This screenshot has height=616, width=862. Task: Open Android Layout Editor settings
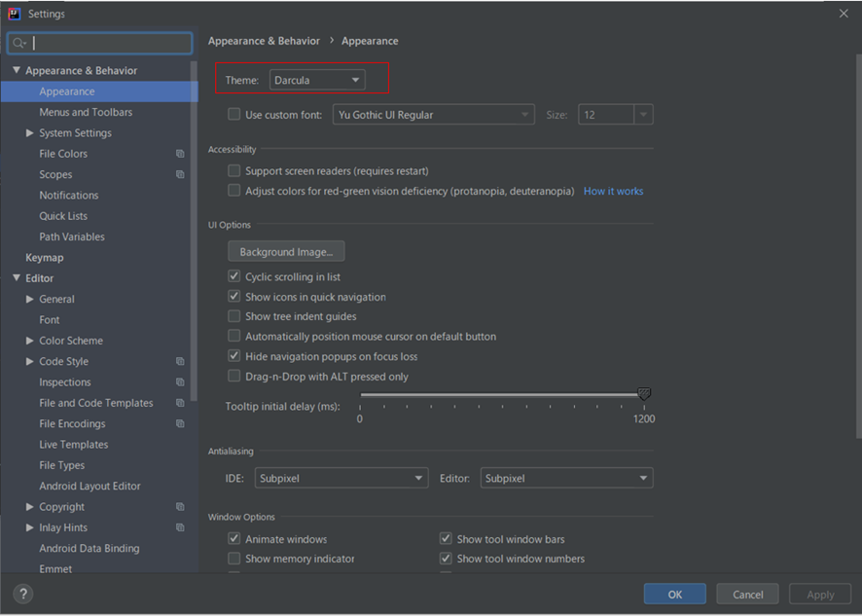point(90,487)
